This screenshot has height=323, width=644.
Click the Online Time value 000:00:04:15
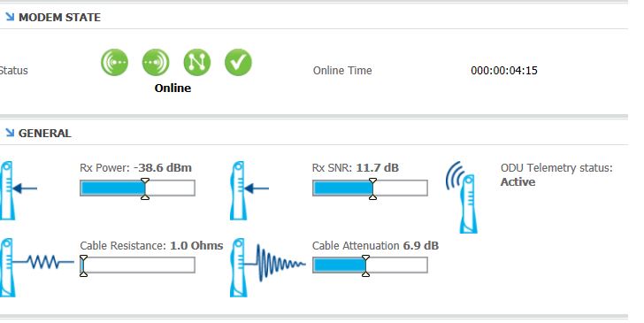click(504, 70)
